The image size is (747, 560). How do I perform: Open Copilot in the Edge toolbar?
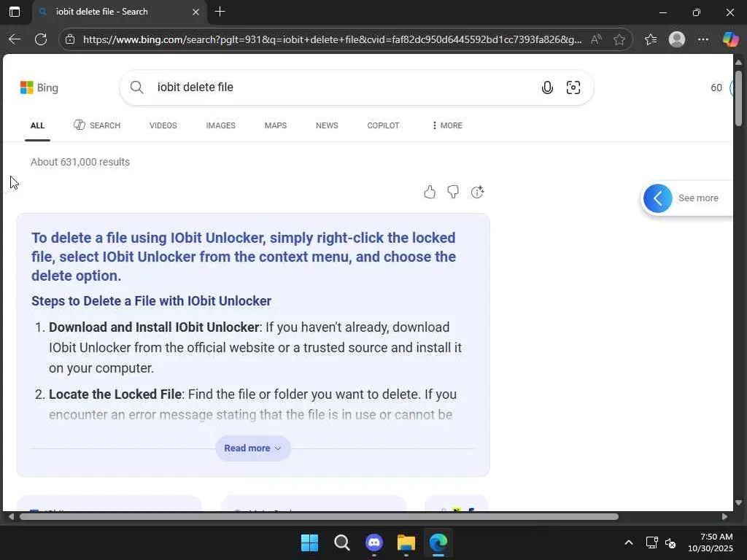click(730, 39)
